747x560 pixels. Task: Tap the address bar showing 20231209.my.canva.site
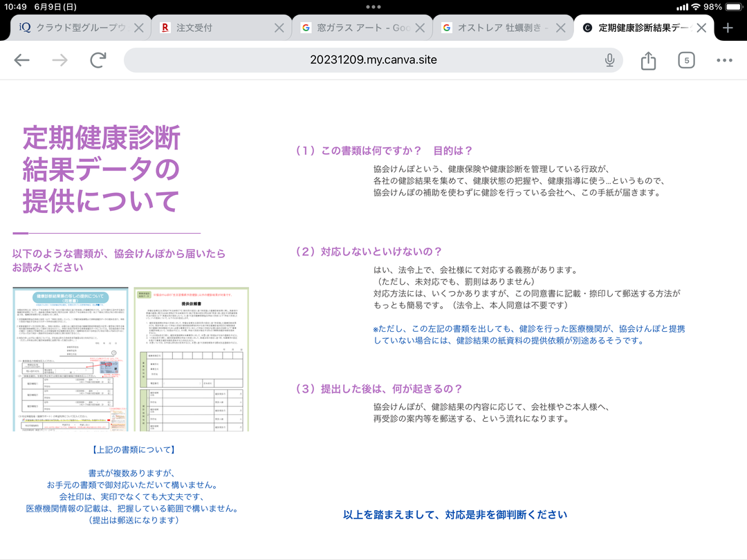point(373,60)
